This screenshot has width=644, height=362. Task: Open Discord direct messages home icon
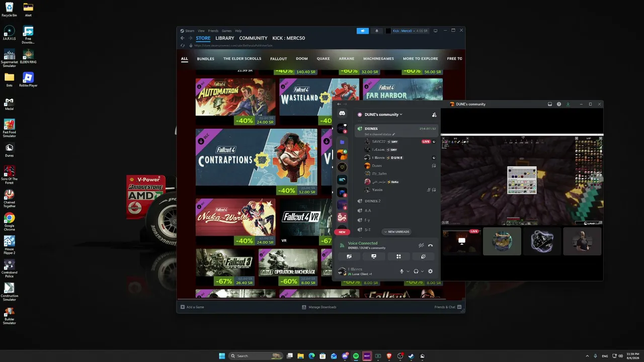click(x=342, y=114)
